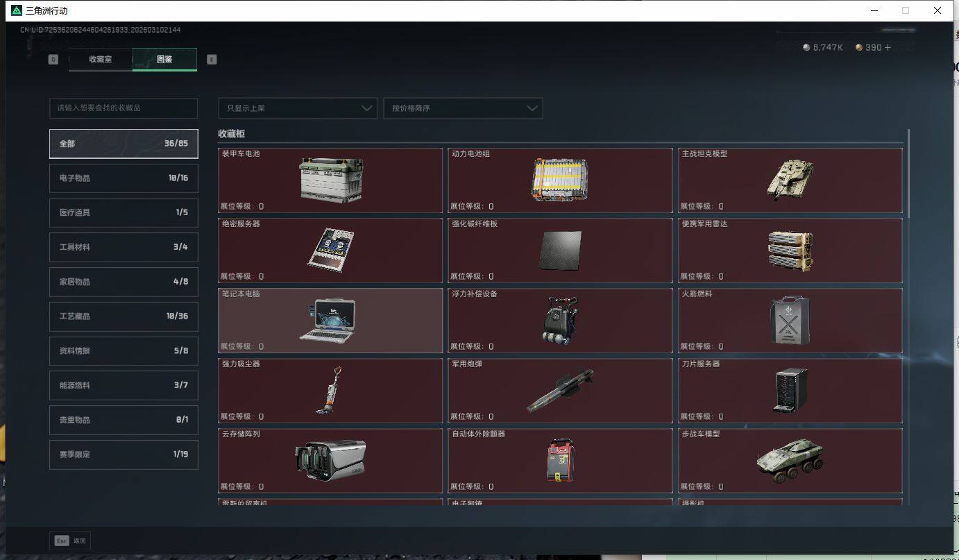The image size is (959, 560).
Task: Choose the 能源燃料 category
Action: (x=124, y=385)
